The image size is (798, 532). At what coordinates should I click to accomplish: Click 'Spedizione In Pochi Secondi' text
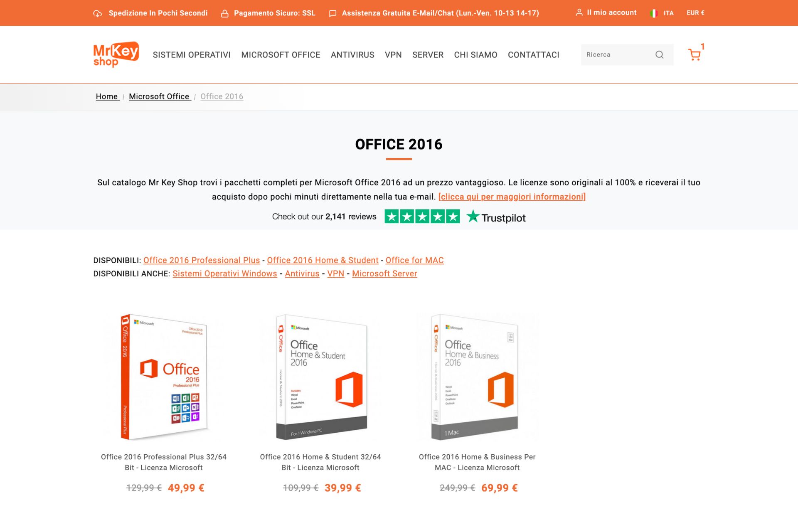158,13
